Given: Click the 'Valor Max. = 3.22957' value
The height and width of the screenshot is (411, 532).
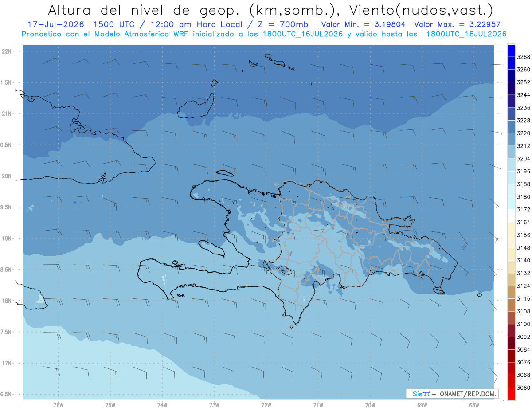Looking at the screenshot, I should click(457, 24).
